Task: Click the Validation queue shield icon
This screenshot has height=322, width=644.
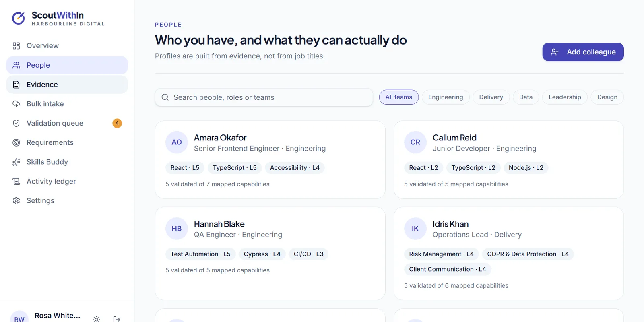Action: click(x=16, y=123)
